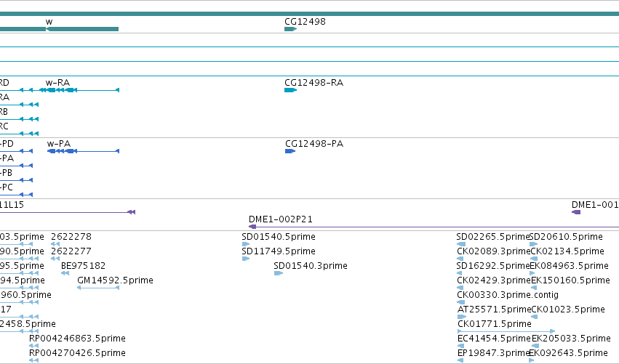Select the CK01771.5prime EST line glyph
The height and width of the screenshot is (364, 619).
pos(506,331)
